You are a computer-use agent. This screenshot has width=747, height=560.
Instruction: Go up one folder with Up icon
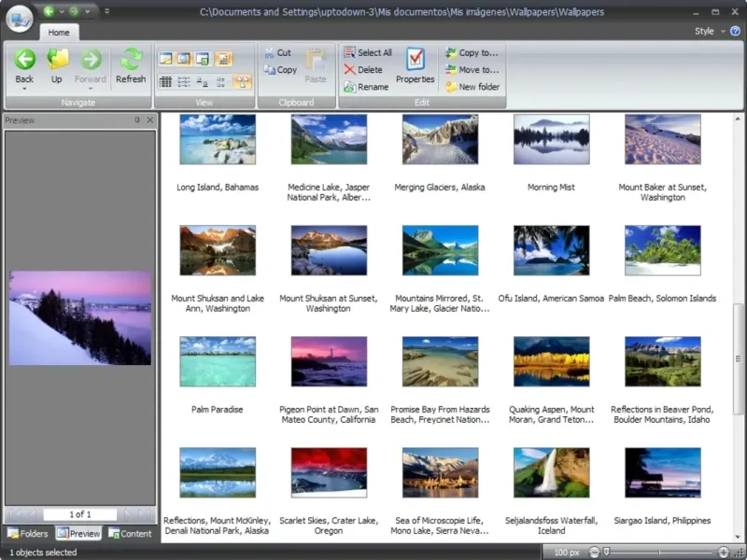57,61
